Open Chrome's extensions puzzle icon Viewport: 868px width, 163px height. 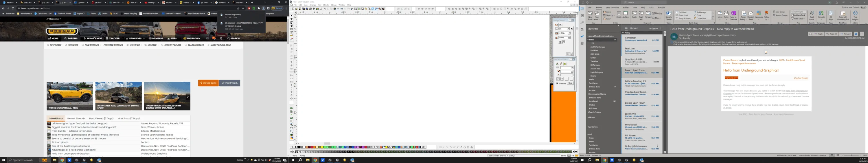tap(258, 8)
